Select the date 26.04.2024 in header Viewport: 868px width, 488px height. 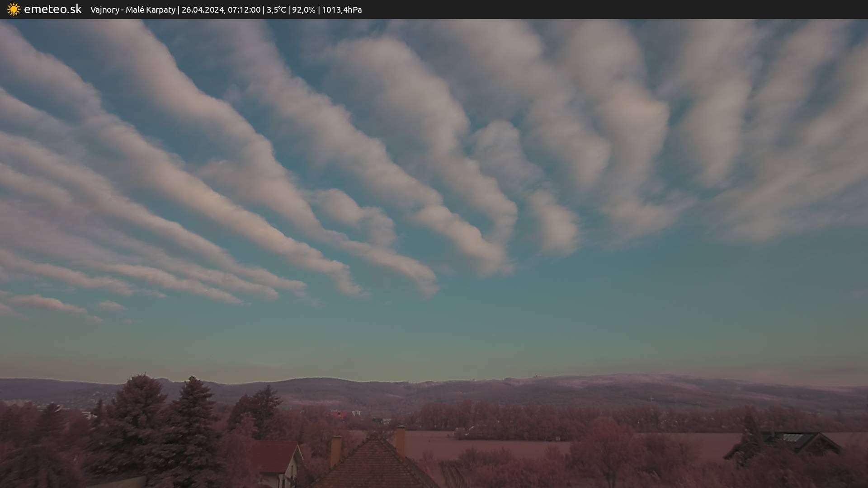tap(203, 10)
